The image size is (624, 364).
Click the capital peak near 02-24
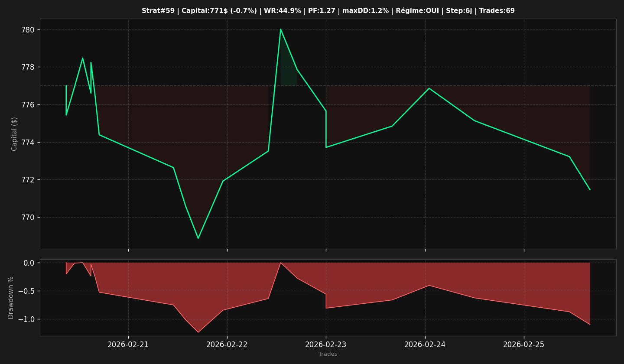[429, 88]
